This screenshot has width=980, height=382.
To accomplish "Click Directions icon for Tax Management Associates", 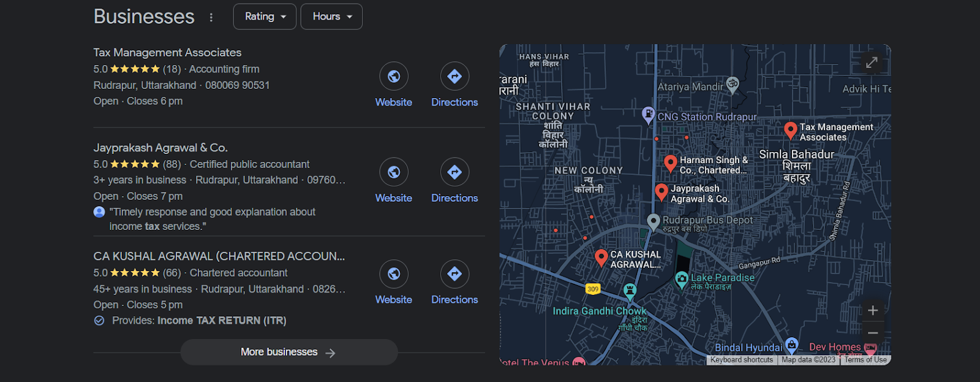I will [x=454, y=76].
